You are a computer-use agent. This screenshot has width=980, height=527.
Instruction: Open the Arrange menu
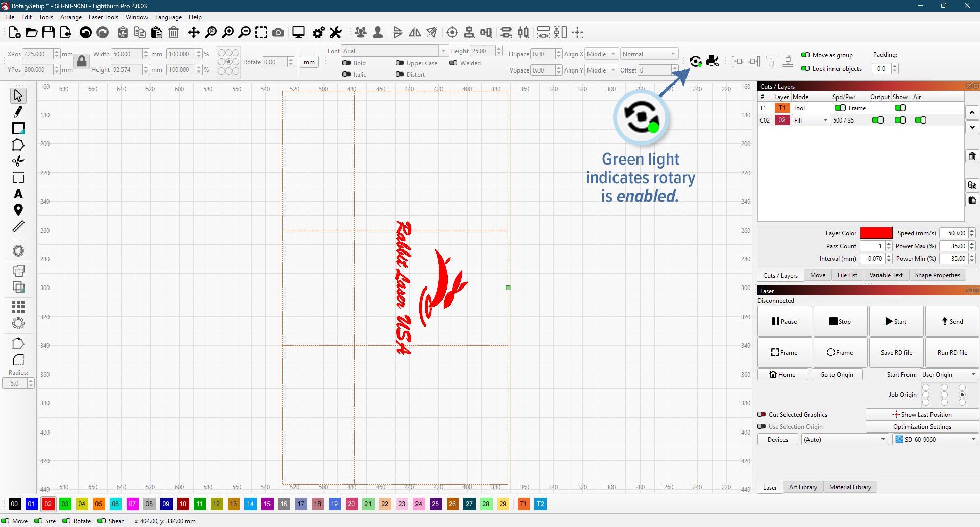(71, 17)
